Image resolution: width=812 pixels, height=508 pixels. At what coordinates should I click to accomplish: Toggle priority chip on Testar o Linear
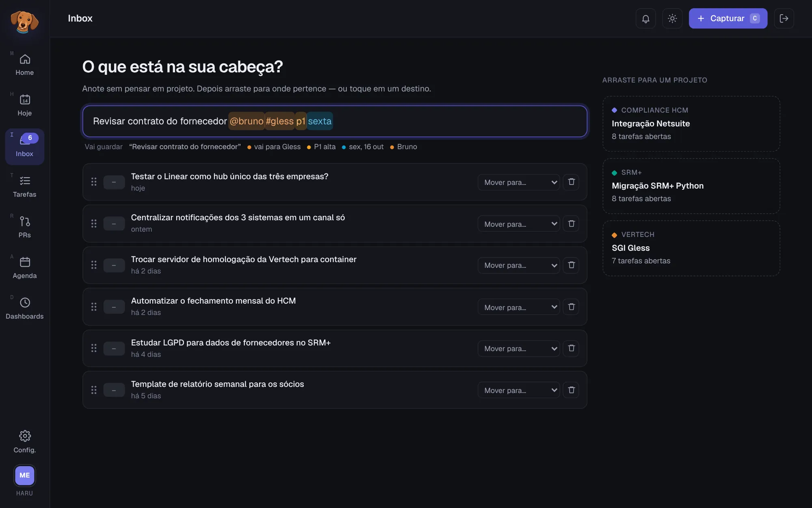coord(114,182)
